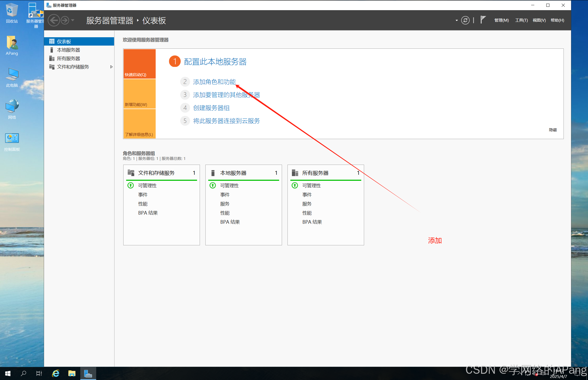Click the refresh icon in header
This screenshot has height=380, width=588.
coord(465,20)
